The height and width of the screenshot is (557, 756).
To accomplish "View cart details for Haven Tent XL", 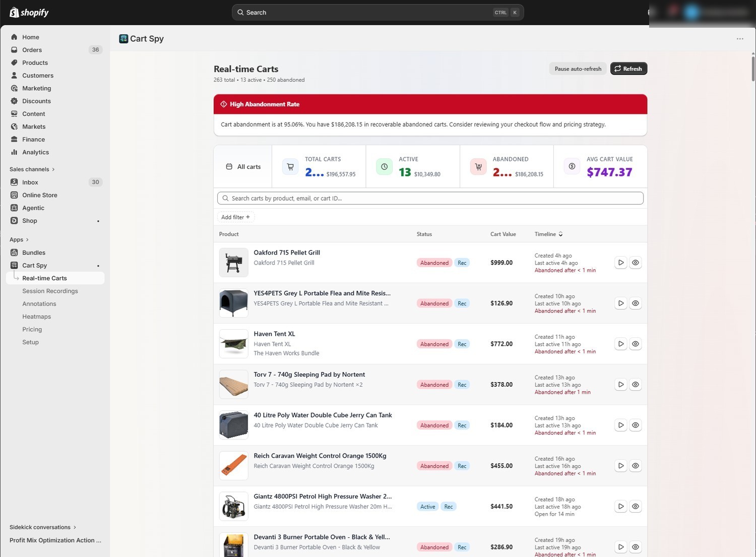I will pyautogui.click(x=636, y=344).
